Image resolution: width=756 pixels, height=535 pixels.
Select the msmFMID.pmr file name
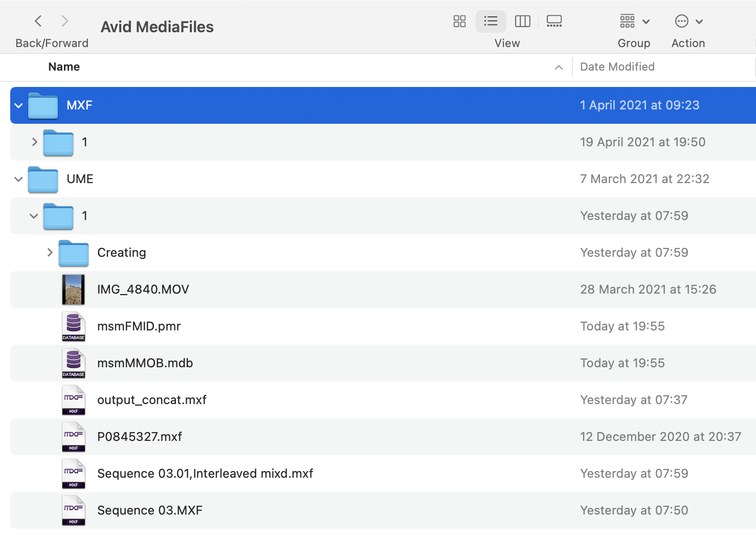coord(139,326)
